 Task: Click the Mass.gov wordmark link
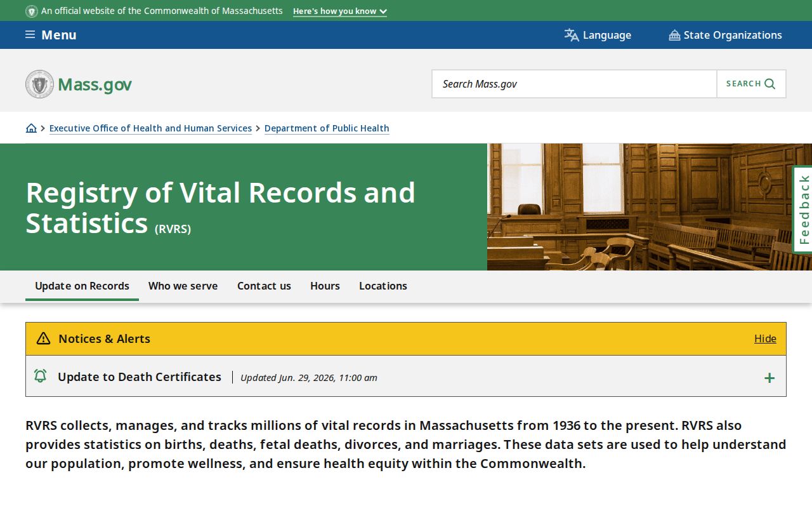pos(95,84)
